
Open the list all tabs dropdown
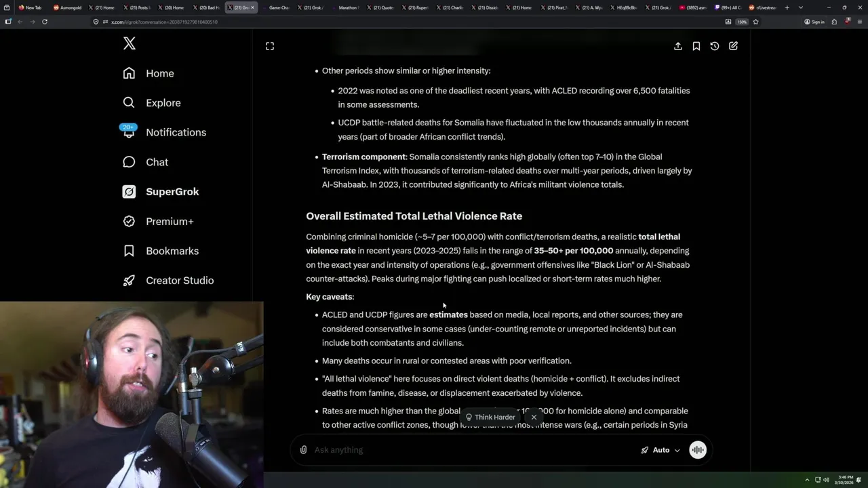coord(801,7)
